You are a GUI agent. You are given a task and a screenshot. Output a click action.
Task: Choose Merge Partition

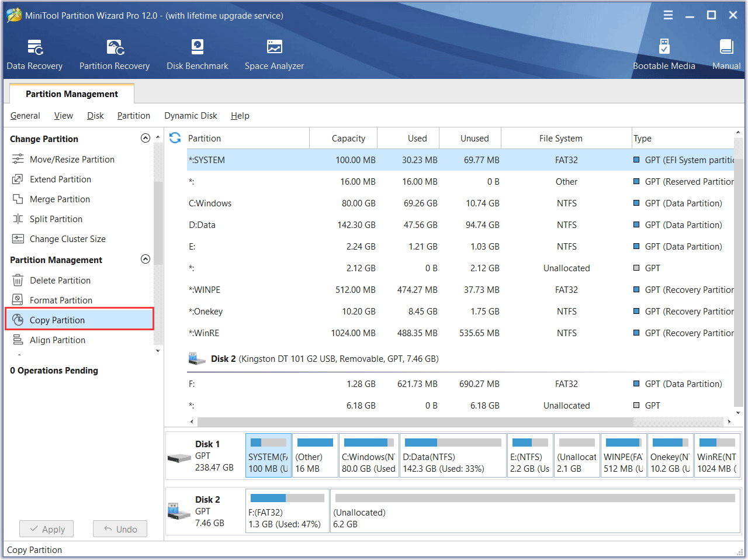tap(60, 199)
